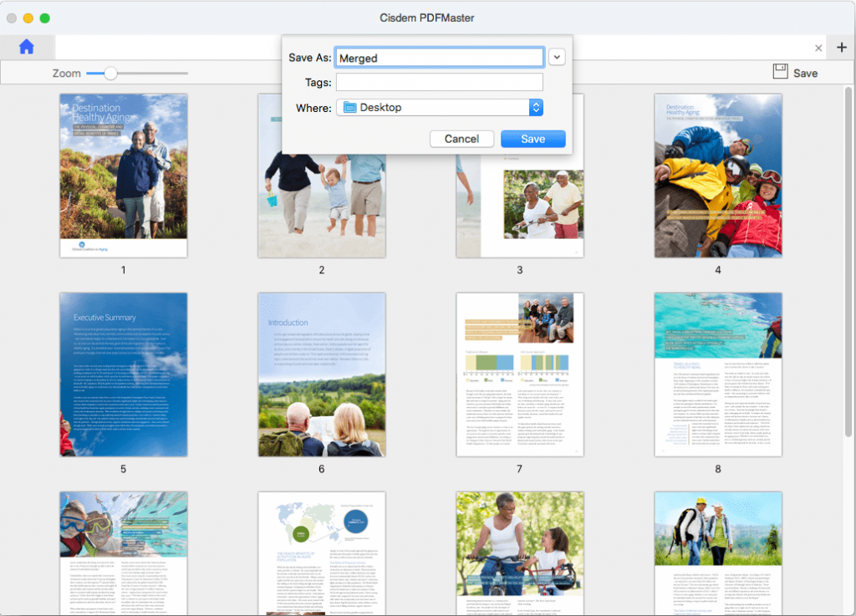Image resolution: width=856 pixels, height=616 pixels.
Task: Select the hiking couple page thumbnail
Action: [x=718, y=553]
